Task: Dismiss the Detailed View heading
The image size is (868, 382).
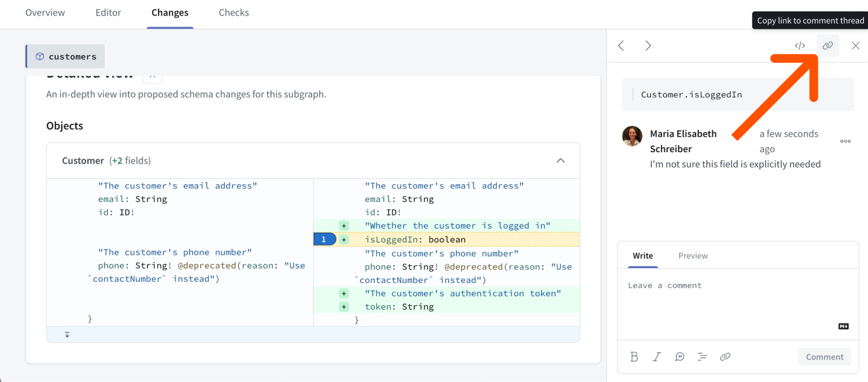Action: point(152,75)
